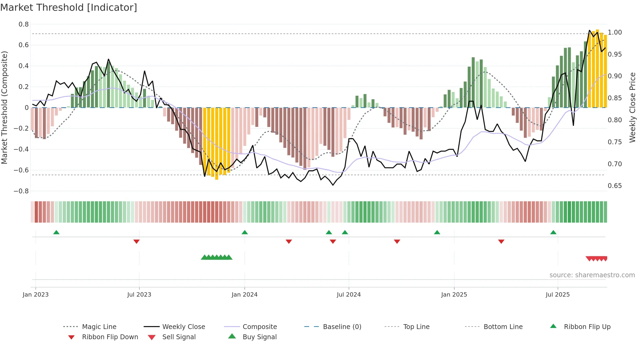This screenshot has width=644, height=362.
Task: Select the ribbon flip down marker in September 2024
Action: point(397,242)
